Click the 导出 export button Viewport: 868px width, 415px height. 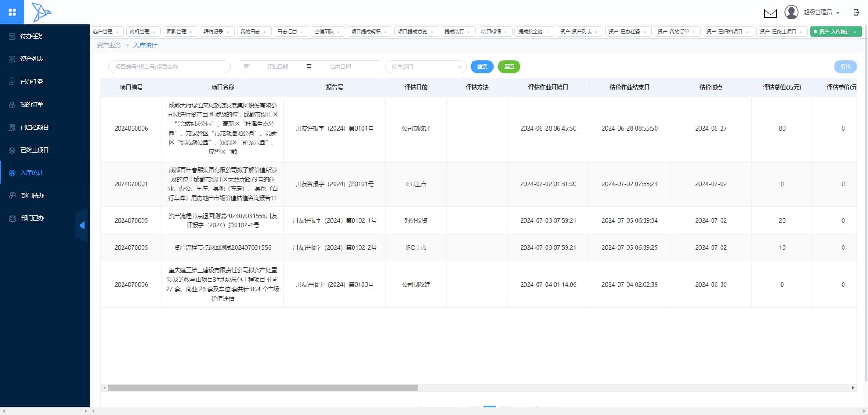[845, 66]
